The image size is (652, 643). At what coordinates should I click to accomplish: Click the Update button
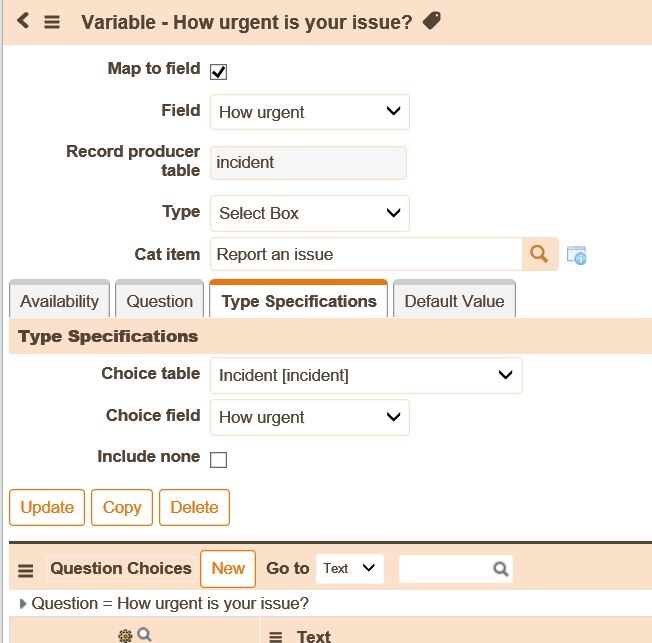pyautogui.click(x=47, y=507)
